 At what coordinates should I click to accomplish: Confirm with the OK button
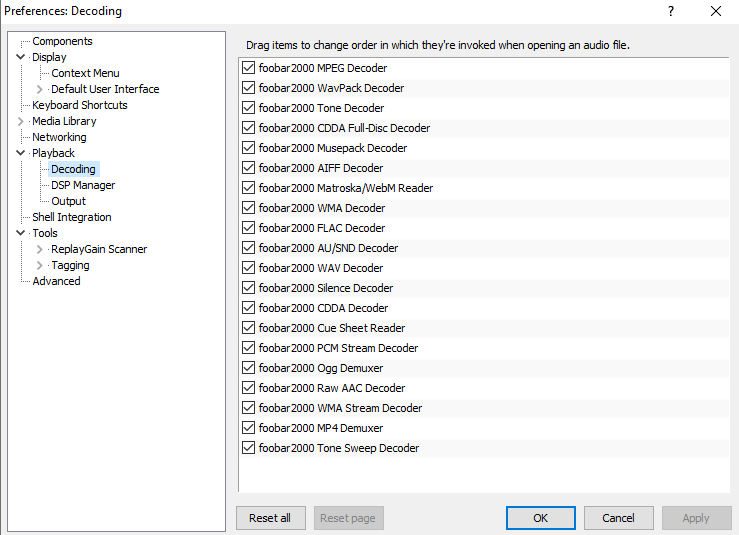pos(541,518)
